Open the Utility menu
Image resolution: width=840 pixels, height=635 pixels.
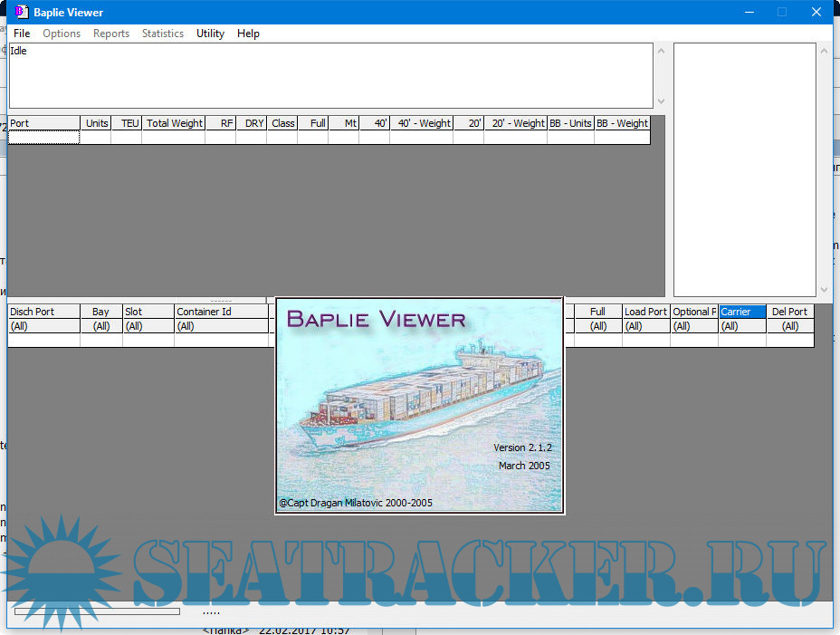(x=210, y=34)
